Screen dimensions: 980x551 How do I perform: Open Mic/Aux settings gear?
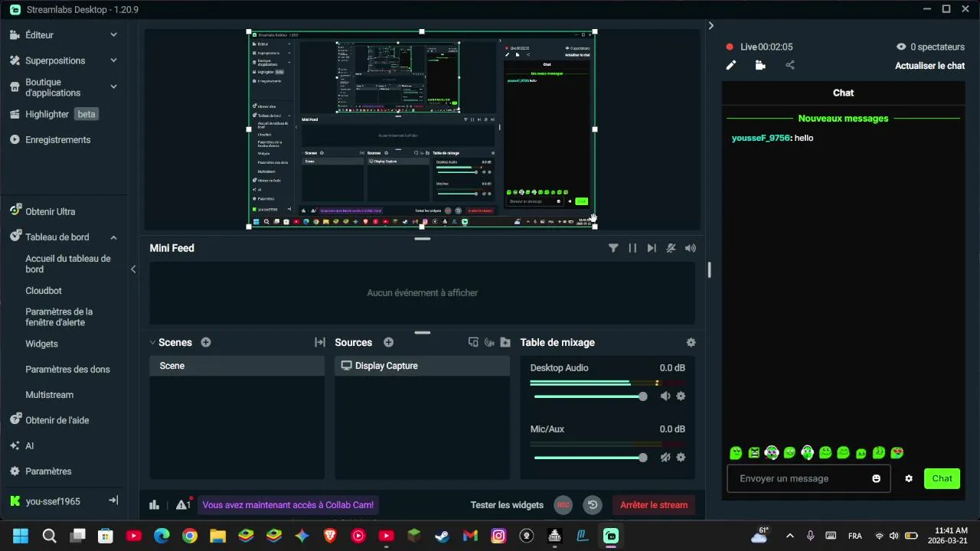tap(681, 458)
